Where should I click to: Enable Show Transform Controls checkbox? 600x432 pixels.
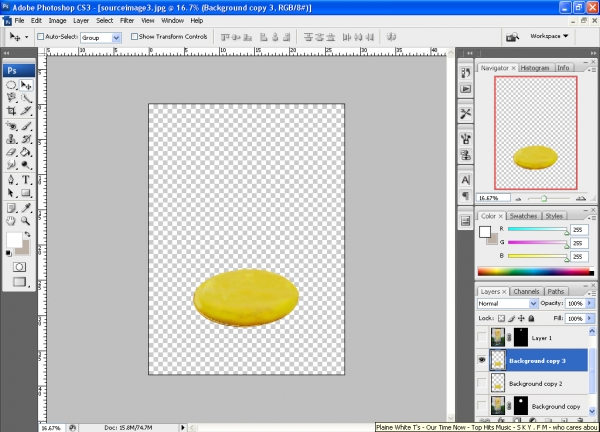click(x=134, y=37)
